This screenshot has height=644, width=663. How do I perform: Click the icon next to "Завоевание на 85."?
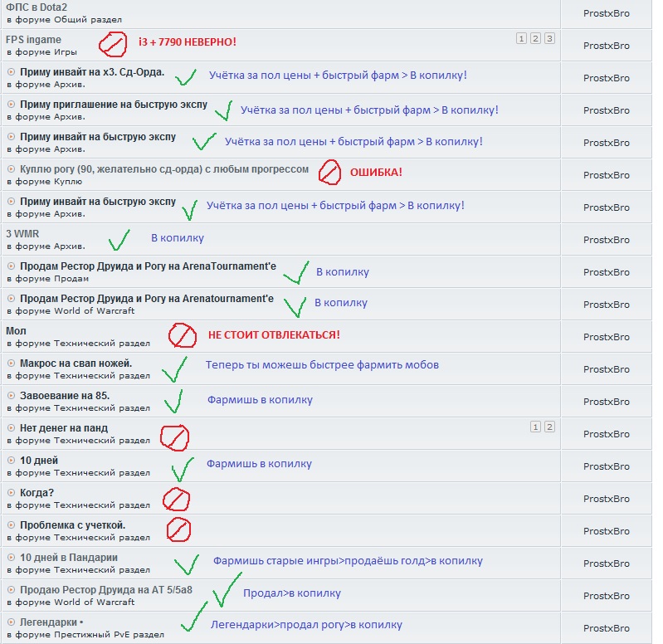11,396
